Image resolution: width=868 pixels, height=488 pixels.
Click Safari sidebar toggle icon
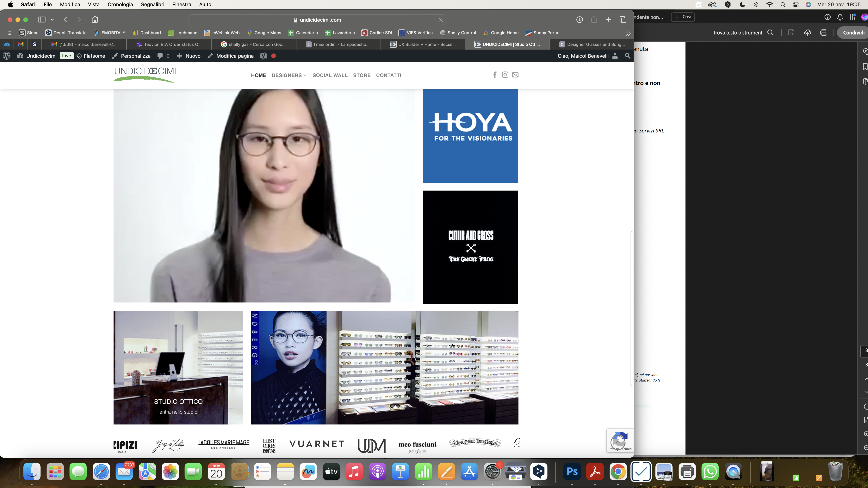click(x=41, y=20)
